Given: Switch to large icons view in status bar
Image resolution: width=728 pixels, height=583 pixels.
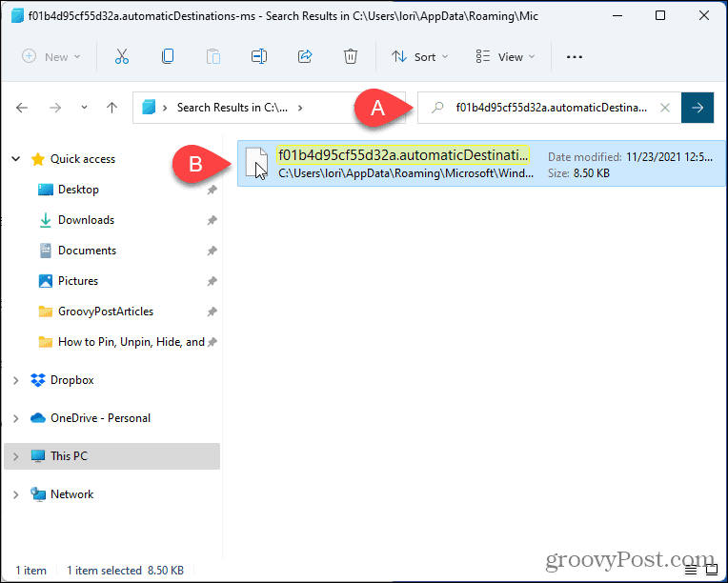Looking at the screenshot, I should [x=711, y=570].
